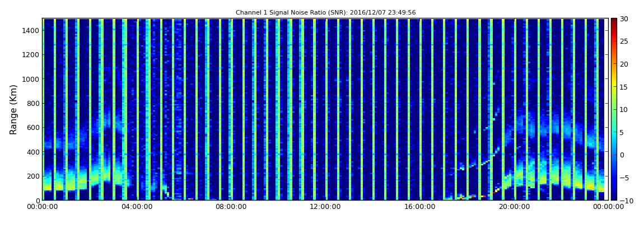This screenshot has height=228, width=644.
Task: Click the colorbar value 10
Action: [x=624, y=109]
